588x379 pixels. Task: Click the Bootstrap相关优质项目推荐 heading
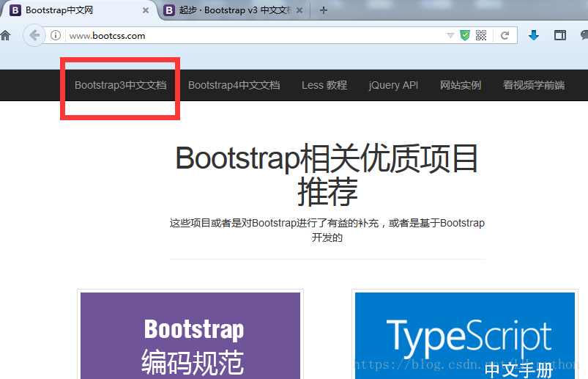pos(327,175)
